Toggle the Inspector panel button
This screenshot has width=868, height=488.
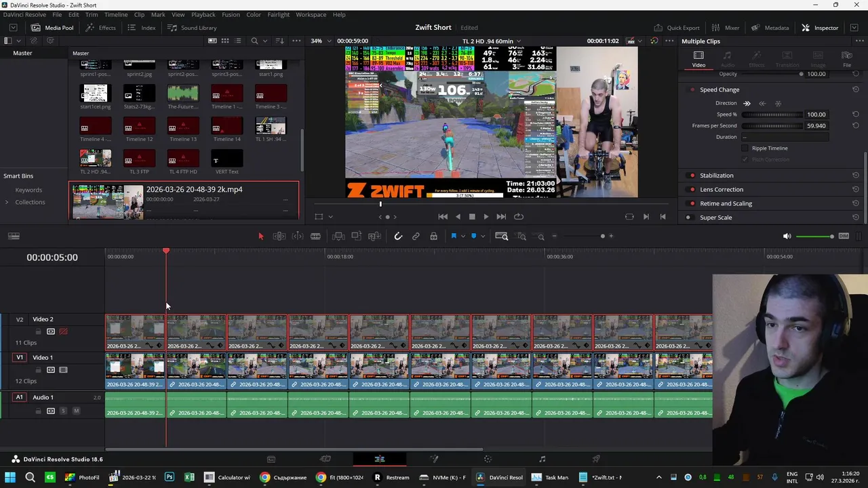click(x=820, y=28)
